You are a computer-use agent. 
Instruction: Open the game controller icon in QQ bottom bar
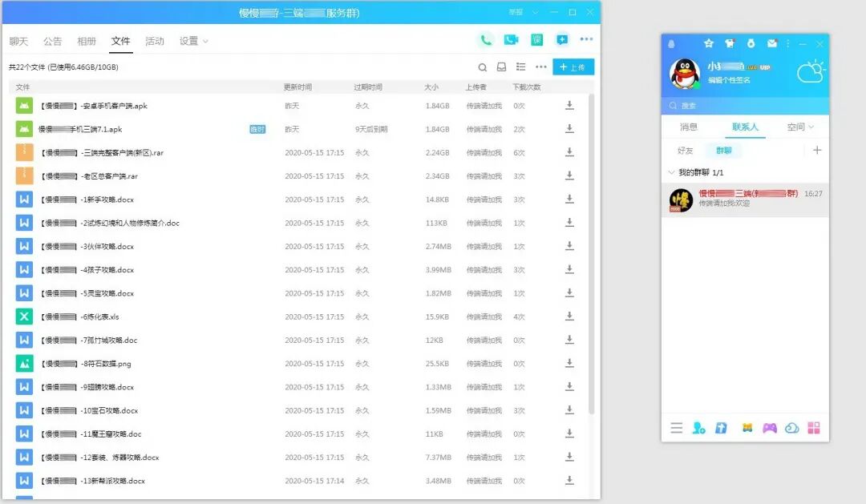coord(769,428)
